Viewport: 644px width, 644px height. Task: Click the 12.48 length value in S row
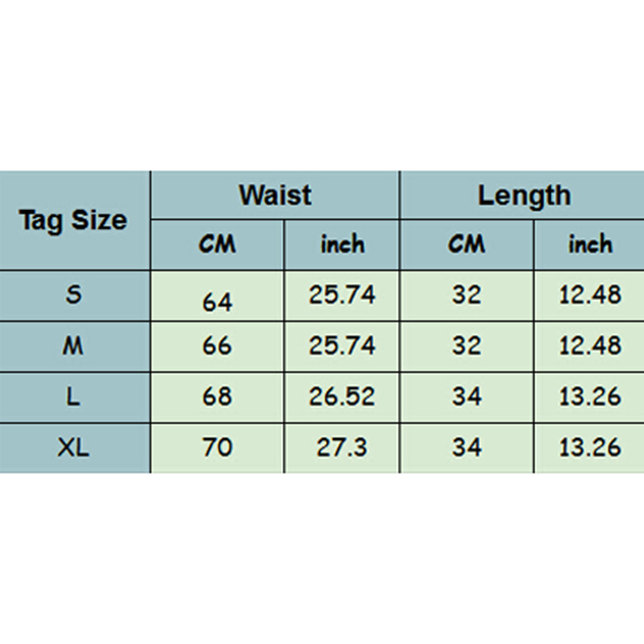(590, 295)
